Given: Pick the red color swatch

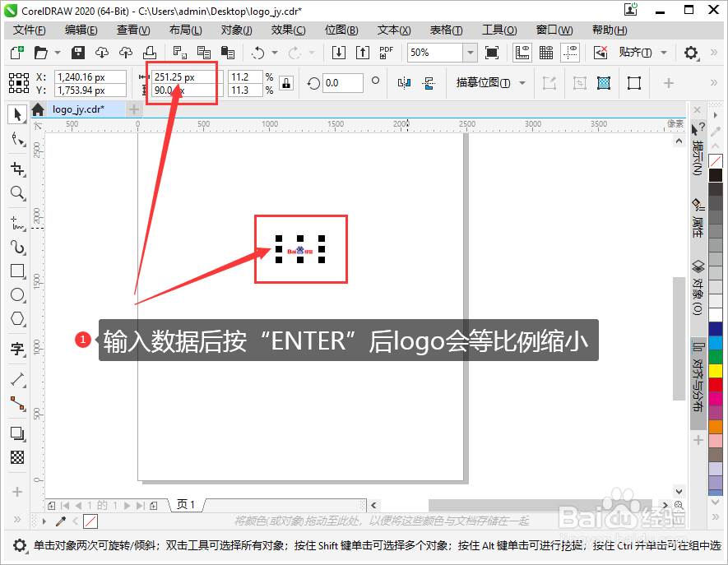Looking at the screenshot, I should (716, 385).
